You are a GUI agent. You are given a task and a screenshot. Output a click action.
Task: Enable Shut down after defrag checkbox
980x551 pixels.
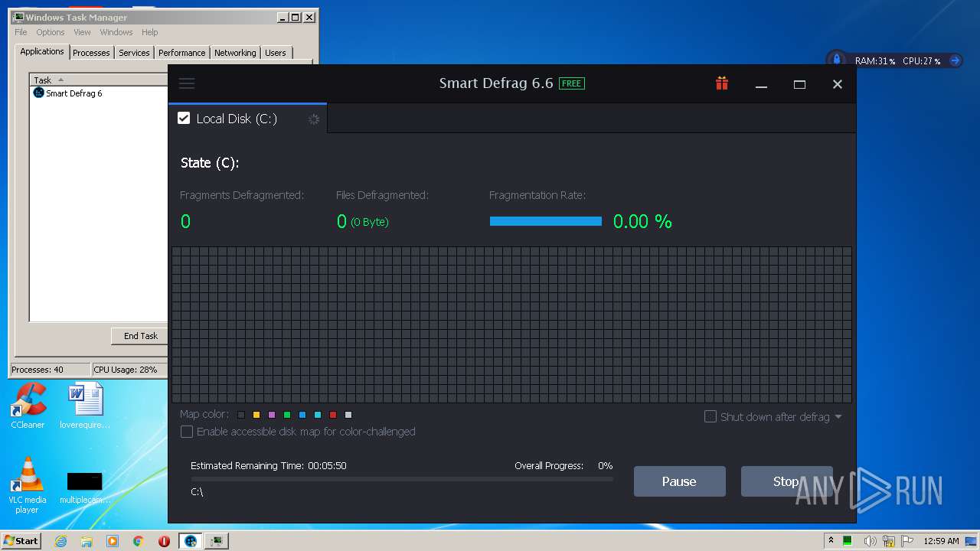pyautogui.click(x=710, y=416)
